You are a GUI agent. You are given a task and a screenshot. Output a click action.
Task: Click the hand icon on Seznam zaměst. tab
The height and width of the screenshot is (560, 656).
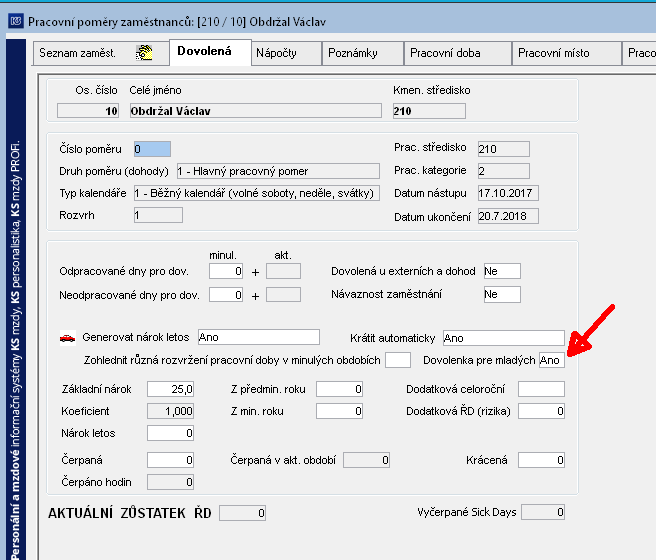pos(144,53)
